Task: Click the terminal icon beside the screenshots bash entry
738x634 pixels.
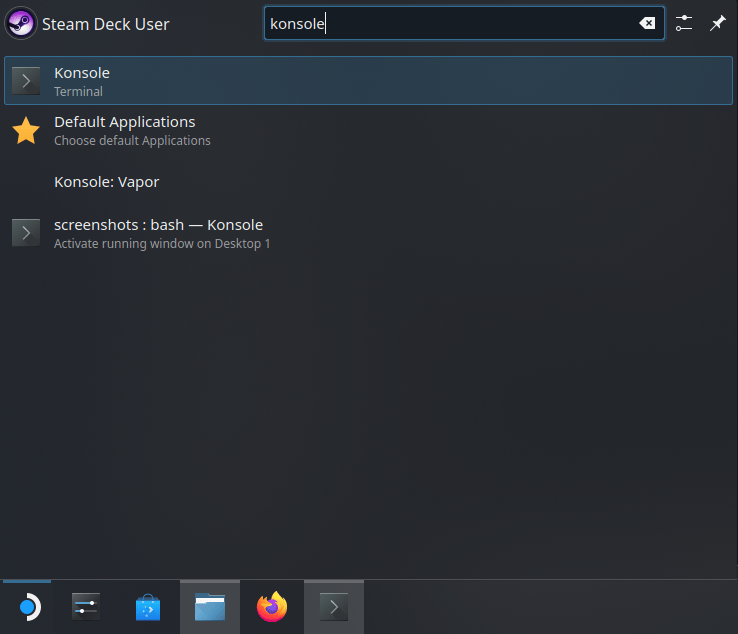Action: click(x=26, y=233)
